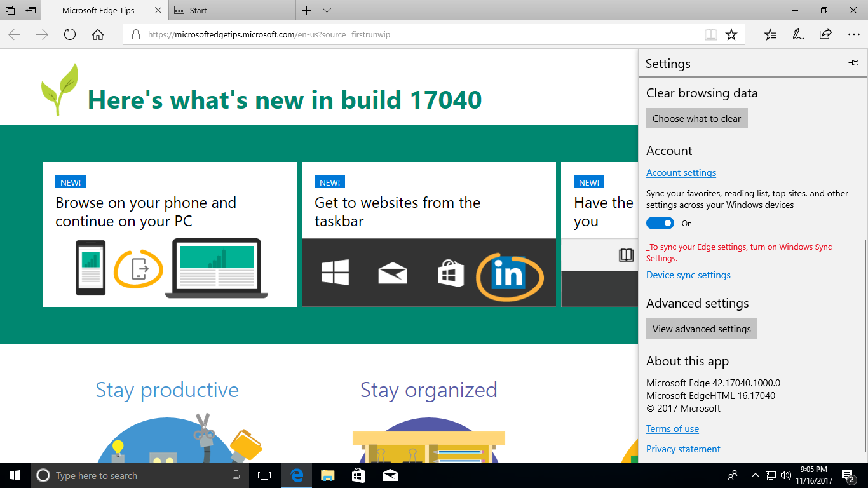The image size is (868, 488).
Task: Click the Edge taskbar icon
Action: coord(296,475)
